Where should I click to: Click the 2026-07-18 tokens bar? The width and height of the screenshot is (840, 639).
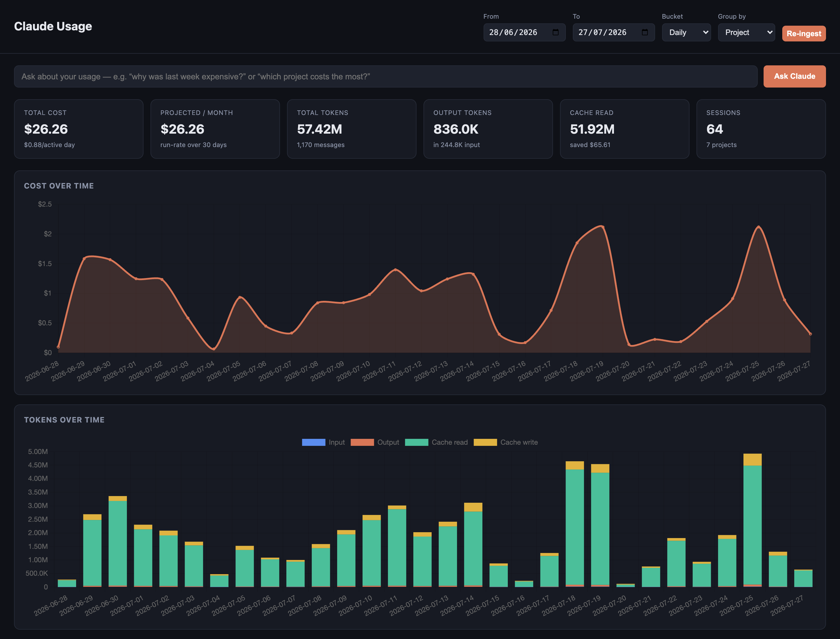(575, 524)
